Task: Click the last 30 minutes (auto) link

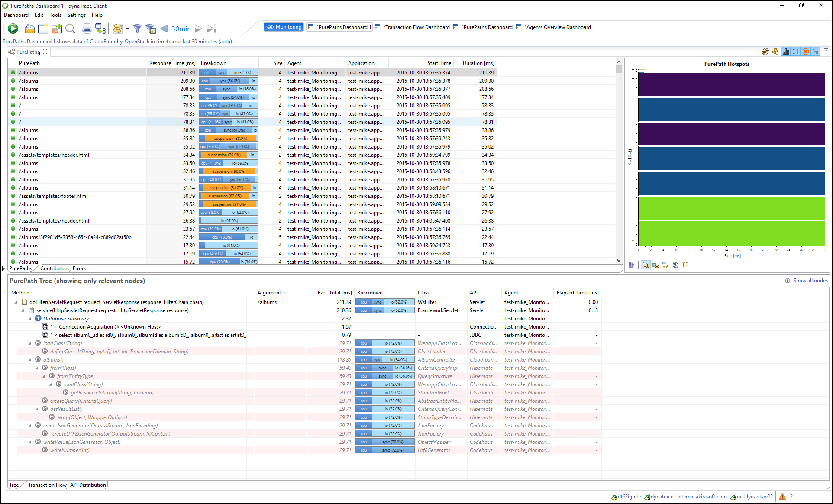Action: click(x=207, y=42)
